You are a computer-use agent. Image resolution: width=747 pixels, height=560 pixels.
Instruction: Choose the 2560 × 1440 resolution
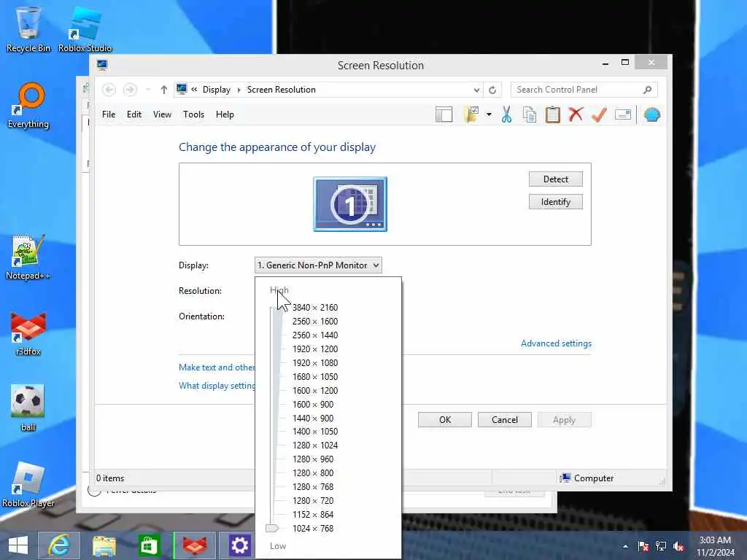[x=315, y=335]
